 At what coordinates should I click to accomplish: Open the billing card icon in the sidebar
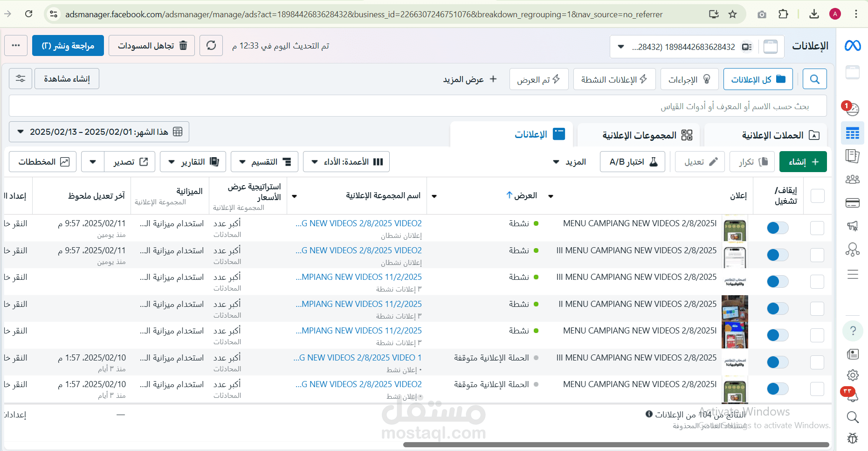point(852,203)
